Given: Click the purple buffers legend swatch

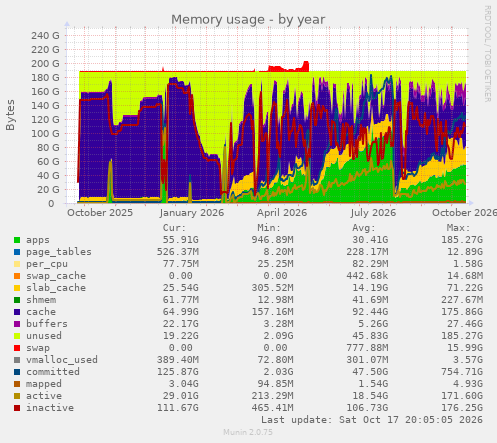Looking at the screenshot, I should coord(17,324).
